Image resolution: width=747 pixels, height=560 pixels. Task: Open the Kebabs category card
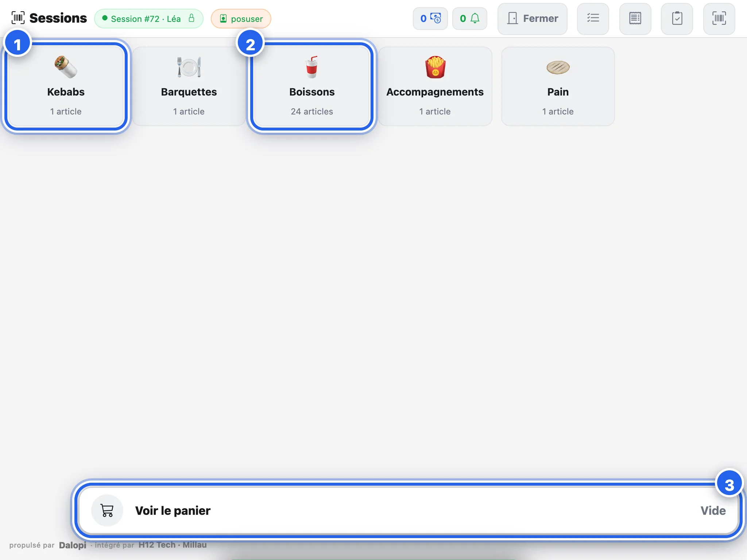click(x=66, y=86)
